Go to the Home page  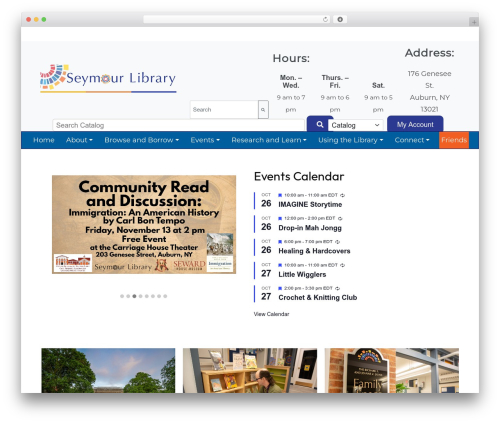[44, 140]
